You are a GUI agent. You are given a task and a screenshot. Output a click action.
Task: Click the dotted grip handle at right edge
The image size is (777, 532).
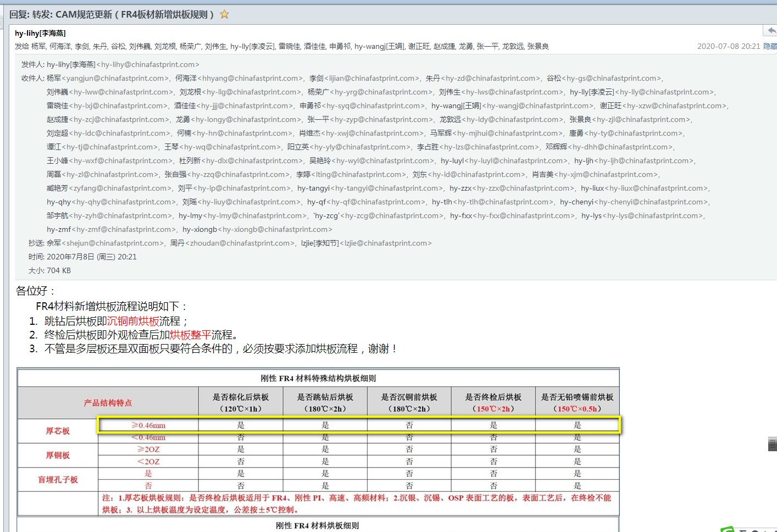pyautogui.click(x=772, y=444)
